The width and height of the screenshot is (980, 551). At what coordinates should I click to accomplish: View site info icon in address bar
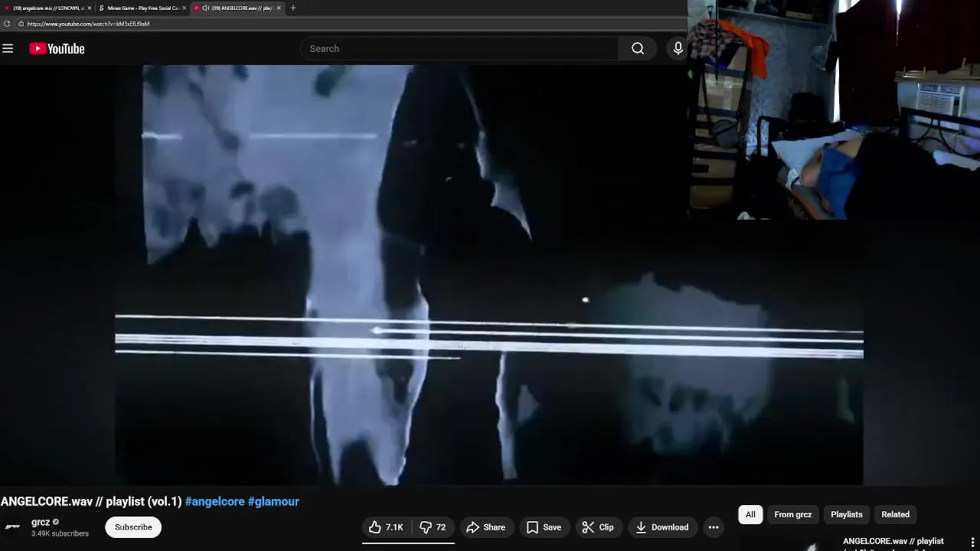(21, 24)
